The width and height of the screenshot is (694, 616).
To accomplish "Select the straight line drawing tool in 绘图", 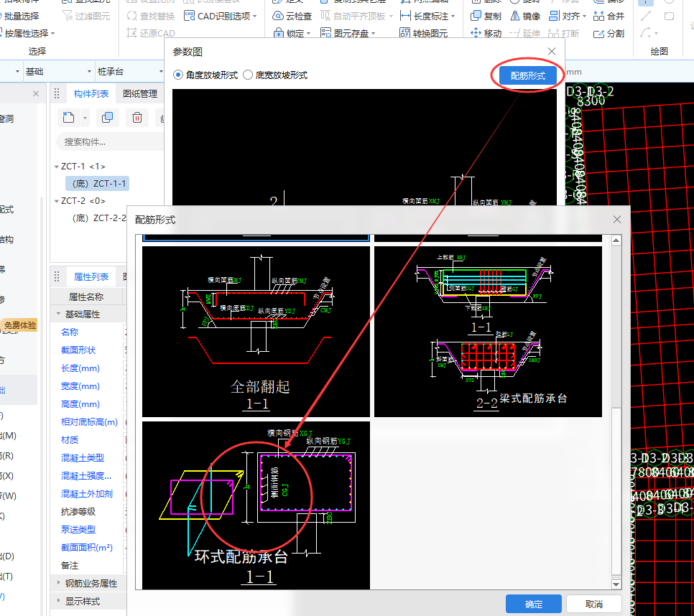I will [646, 17].
